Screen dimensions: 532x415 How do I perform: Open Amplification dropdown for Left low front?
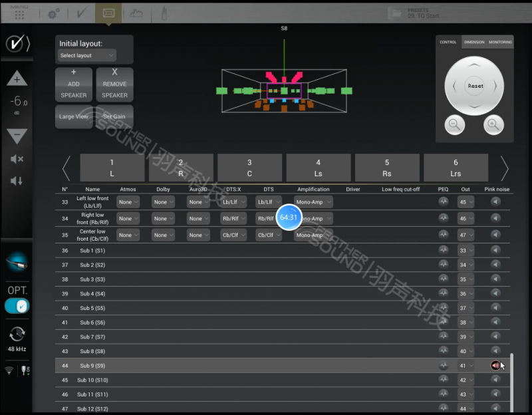pyautogui.click(x=313, y=202)
